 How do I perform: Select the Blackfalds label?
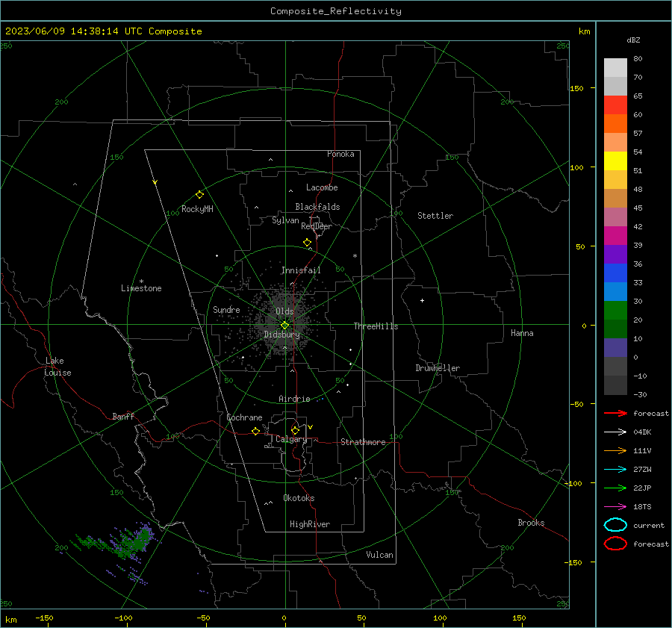[x=317, y=207]
